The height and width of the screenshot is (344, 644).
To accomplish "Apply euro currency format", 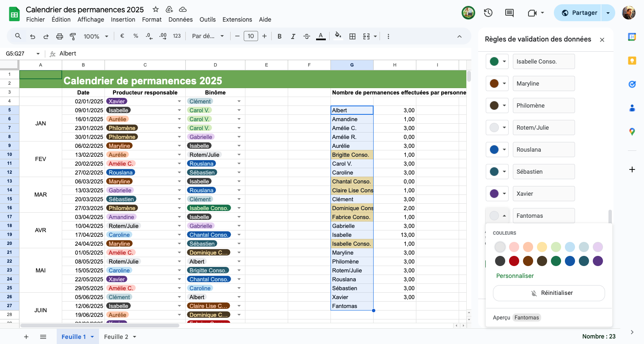I will point(122,36).
